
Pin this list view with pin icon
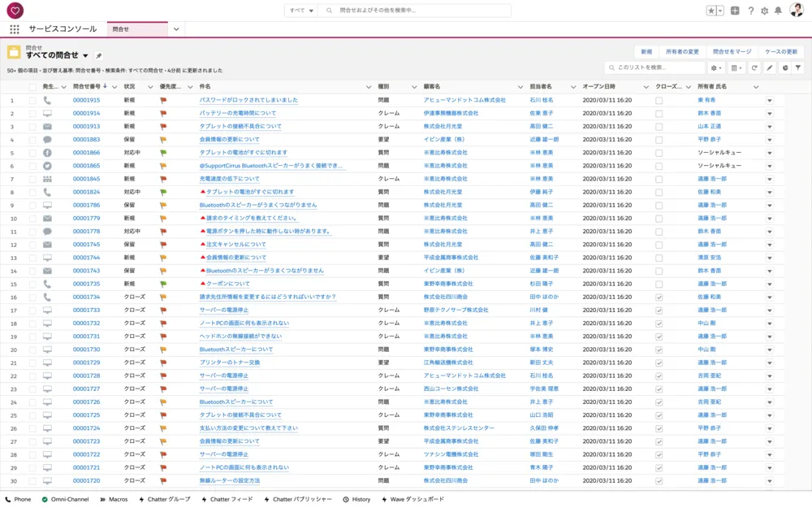(x=99, y=56)
